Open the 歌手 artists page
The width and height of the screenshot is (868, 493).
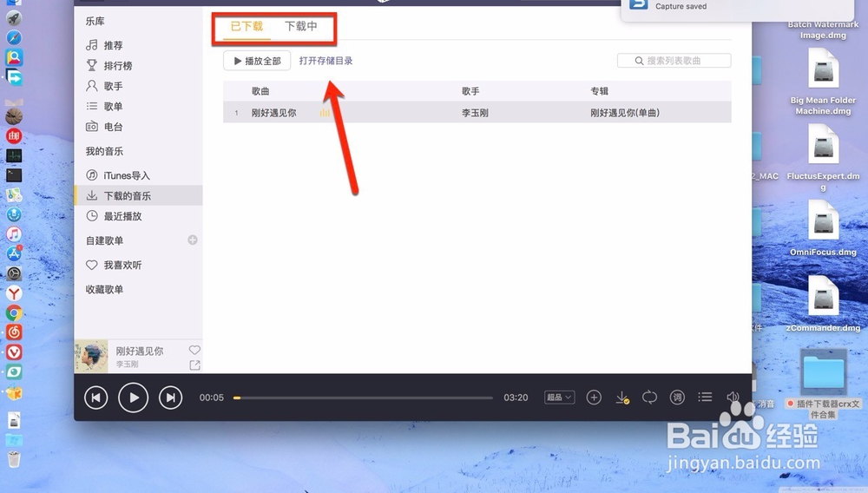pos(105,86)
